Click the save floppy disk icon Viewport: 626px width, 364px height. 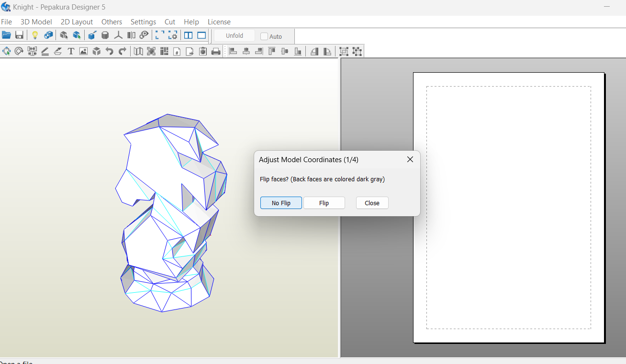(19, 35)
